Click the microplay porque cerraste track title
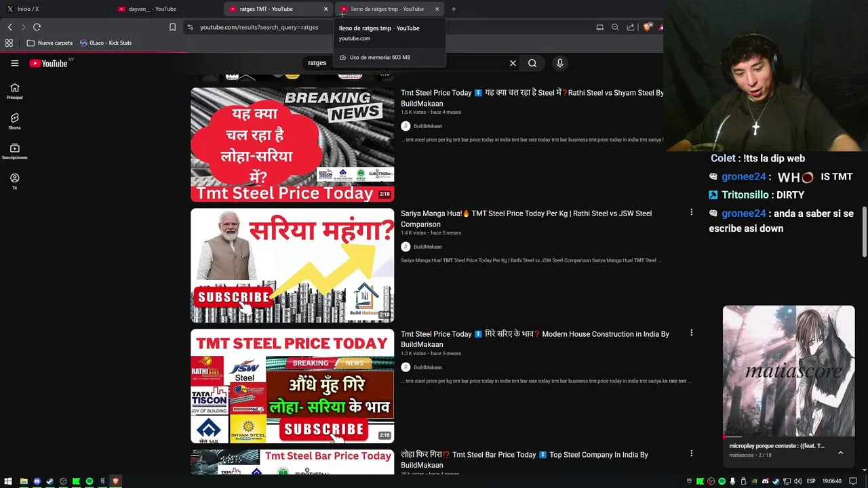This screenshot has width=868, height=488. tap(776, 446)
